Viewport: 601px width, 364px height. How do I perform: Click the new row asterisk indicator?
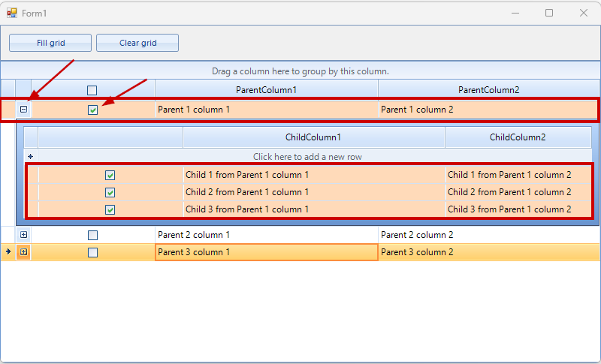(x=31, y=157)
